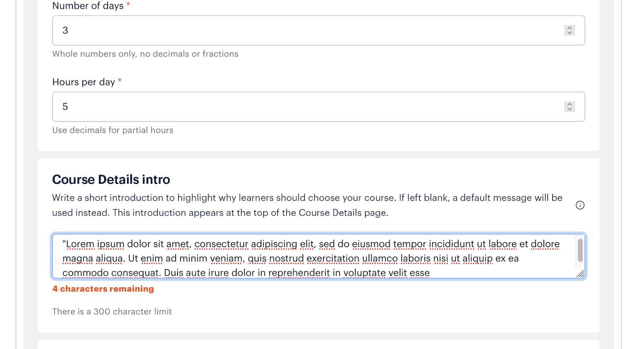
Task: Click the textarea resize handle corner
Action: (x=580, y=274)
